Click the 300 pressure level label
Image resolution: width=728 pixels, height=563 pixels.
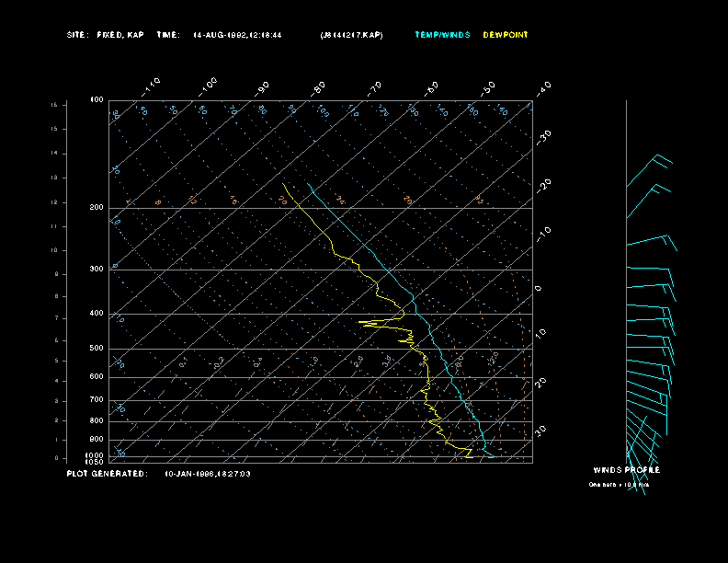[x=97, y=269]
